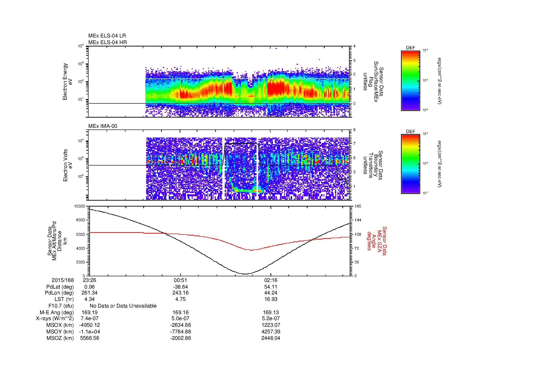
Task: Click the time tick label '00:51'
Action: coord(180,280)
